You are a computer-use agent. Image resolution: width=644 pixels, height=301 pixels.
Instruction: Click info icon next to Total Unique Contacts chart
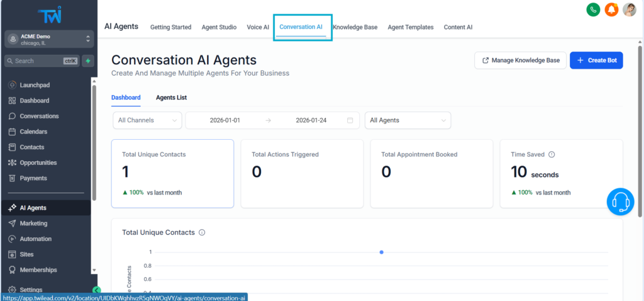202,232
